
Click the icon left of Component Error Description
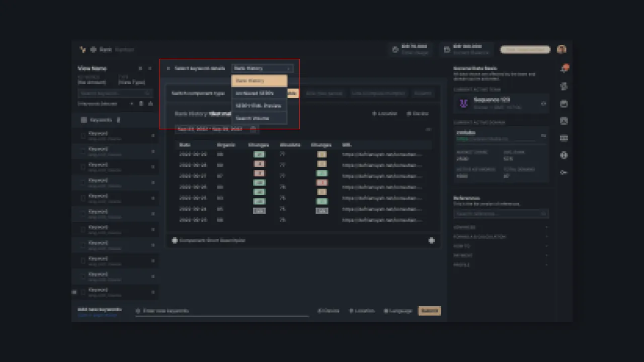[x=175, y=240]
